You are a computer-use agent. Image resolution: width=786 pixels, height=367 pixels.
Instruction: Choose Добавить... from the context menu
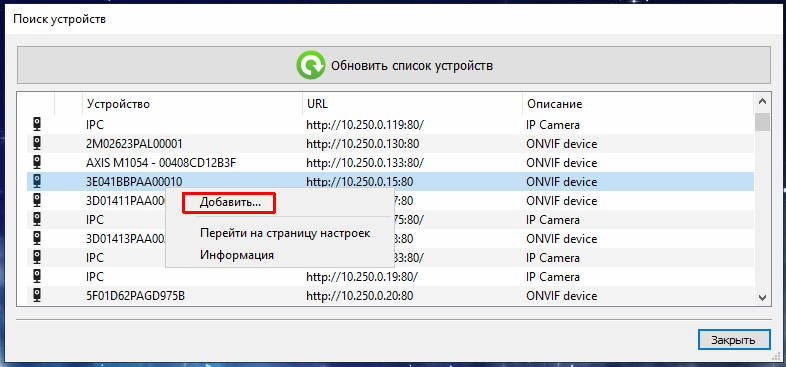(x=230, y=203)
